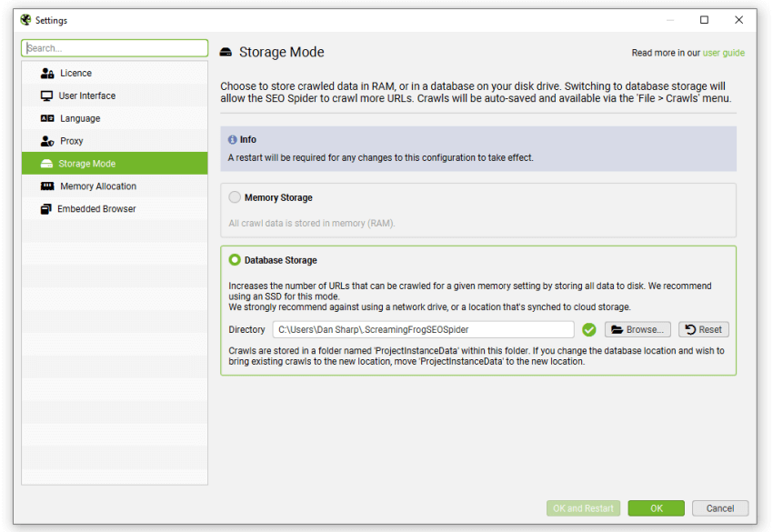Select the Database Storage radio button
This screenshot has height=532, width=773.
pos(234,259)
